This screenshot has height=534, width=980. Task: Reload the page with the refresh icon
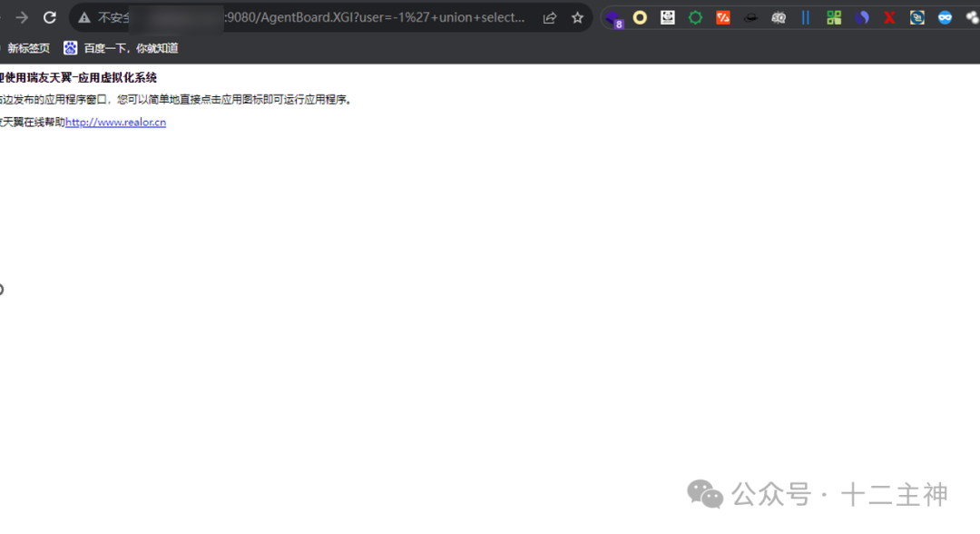click(x=50, y=17)
